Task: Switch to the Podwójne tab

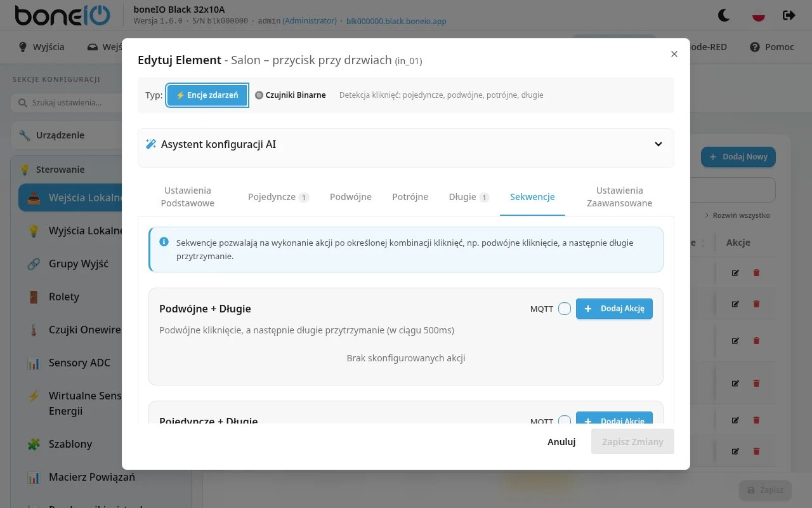Action: click(x=351, y=197)
